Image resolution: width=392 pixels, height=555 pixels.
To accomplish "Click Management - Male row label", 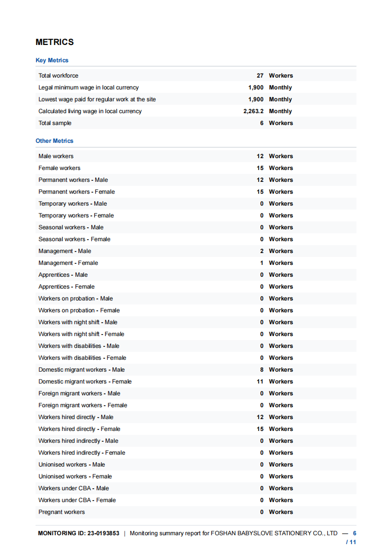I will (65, 251).
